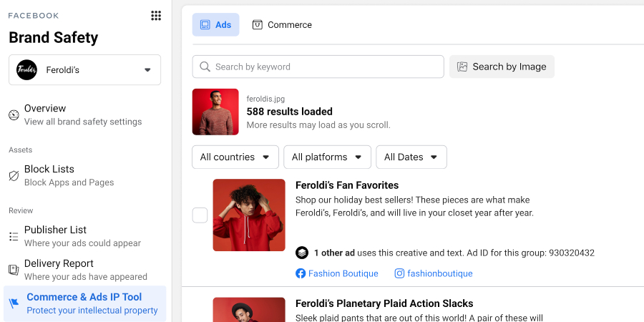Click the Search by Image button

pos(502,67)
